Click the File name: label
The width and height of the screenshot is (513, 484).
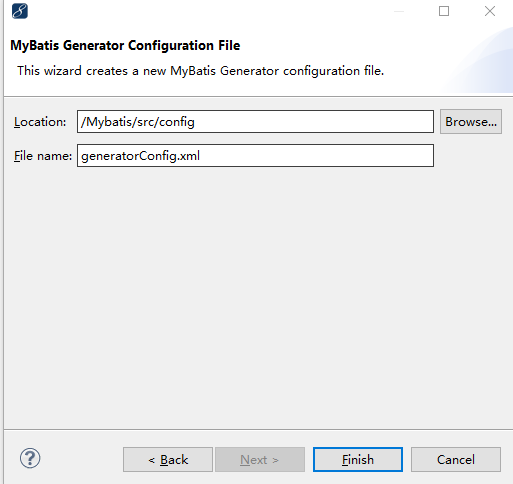coord(43,156)
